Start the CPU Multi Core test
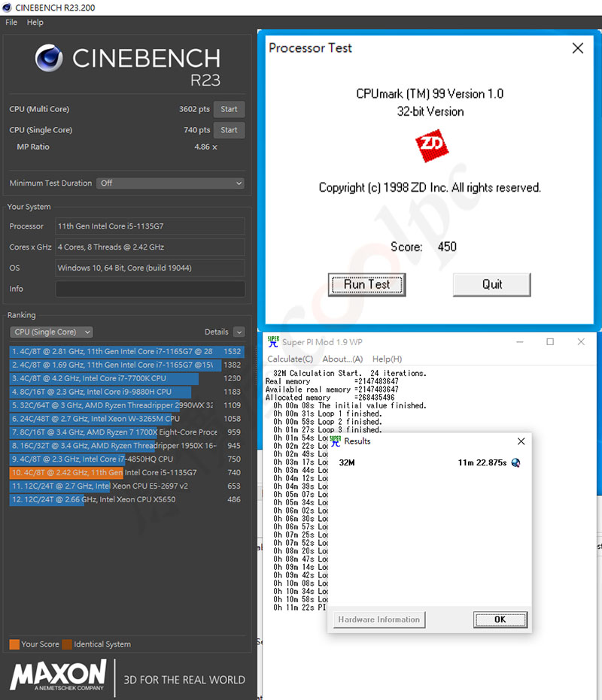This screenshot has height=700, width=602. [x=229, y=109]
